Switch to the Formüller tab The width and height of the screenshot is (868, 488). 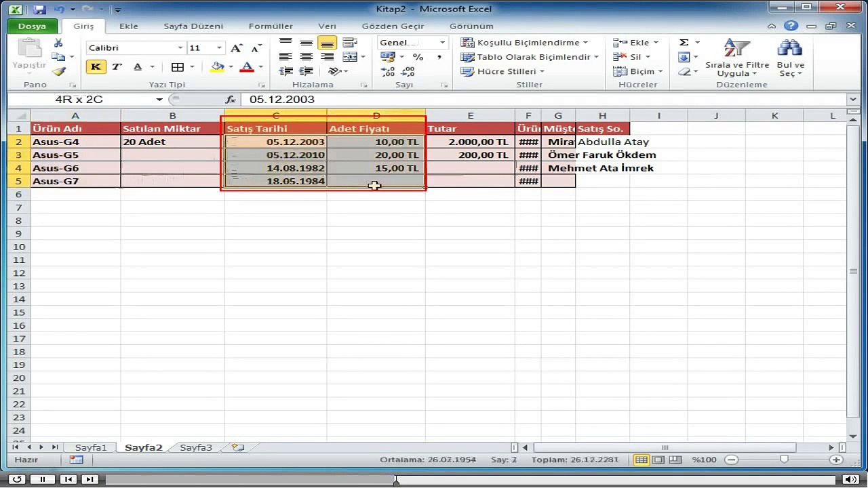[271, 26]
